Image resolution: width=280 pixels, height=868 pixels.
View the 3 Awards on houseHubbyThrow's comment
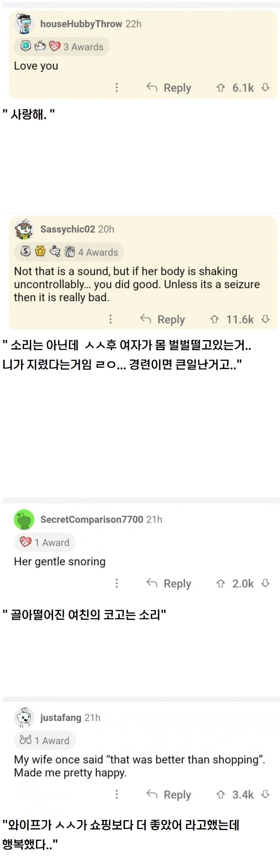(62, 47)
